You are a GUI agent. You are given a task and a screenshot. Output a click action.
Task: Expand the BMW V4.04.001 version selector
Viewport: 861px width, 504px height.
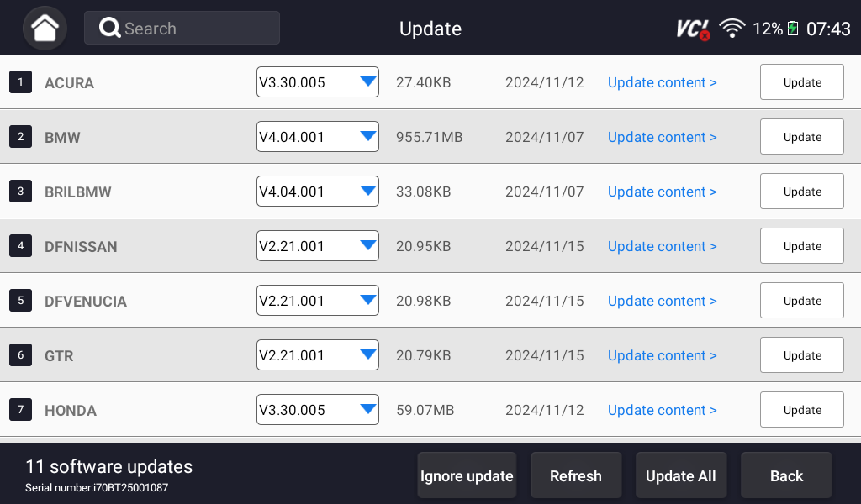pos(317,137)
